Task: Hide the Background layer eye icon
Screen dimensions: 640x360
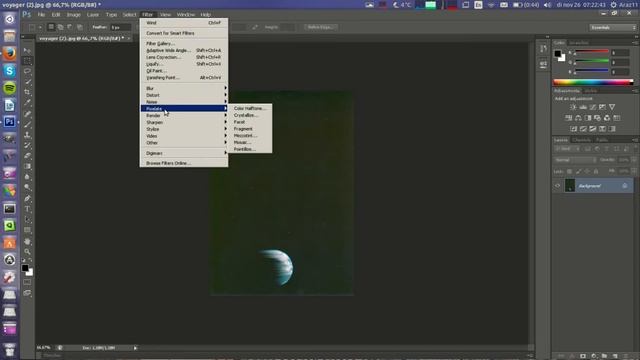Action: pos(558,186)
